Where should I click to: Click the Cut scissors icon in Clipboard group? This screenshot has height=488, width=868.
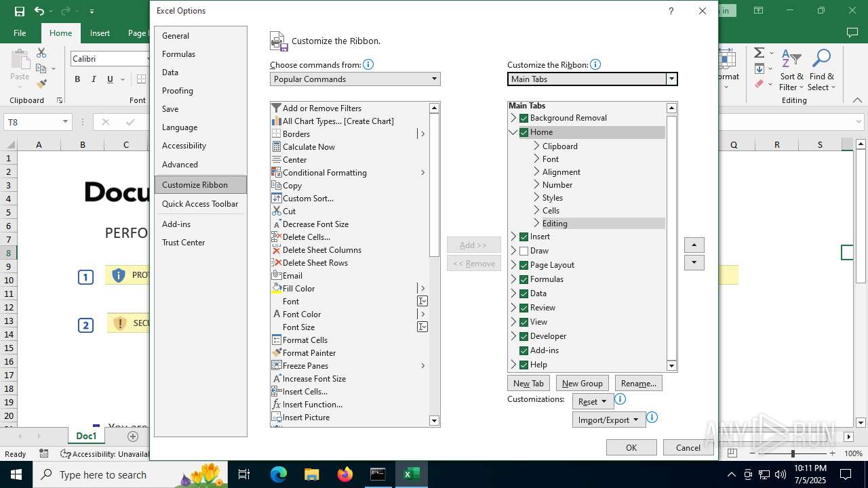(x=41, y=53)
